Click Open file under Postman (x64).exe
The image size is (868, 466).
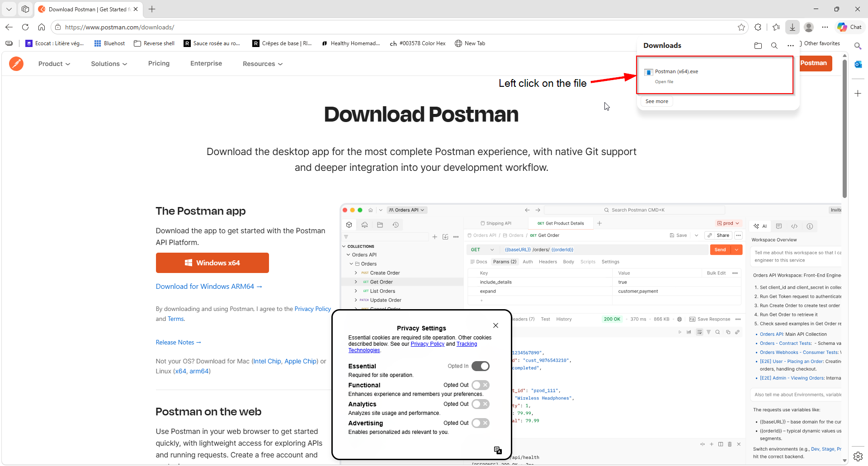664,82
